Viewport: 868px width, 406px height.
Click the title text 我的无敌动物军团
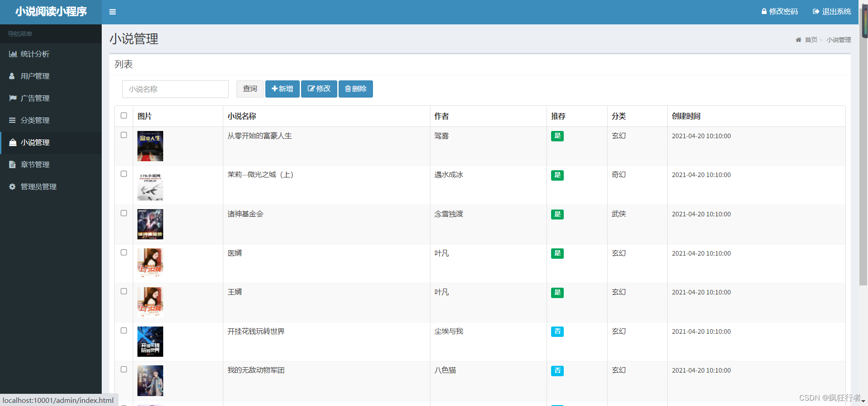pos(256,370)
